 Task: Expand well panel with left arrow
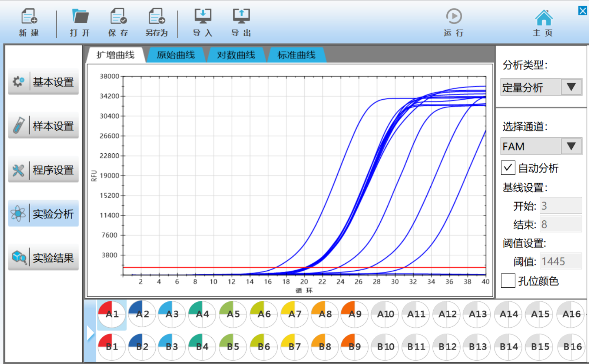tap(90, 333)
